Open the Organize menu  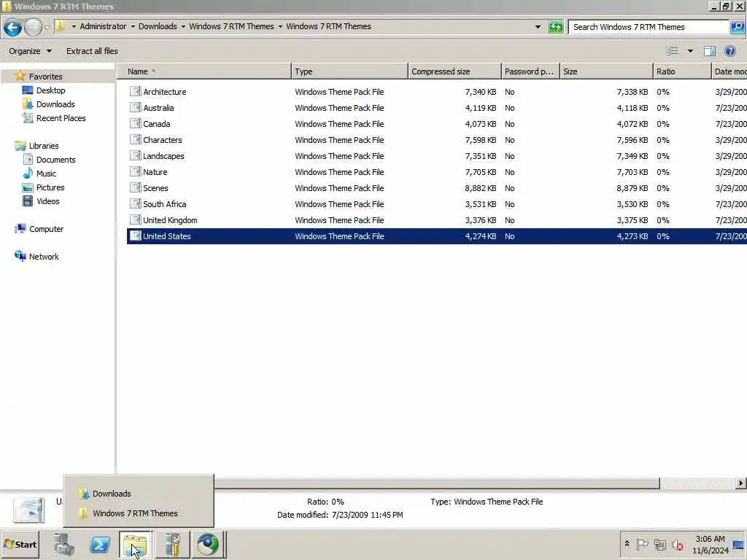click(30, 51)
